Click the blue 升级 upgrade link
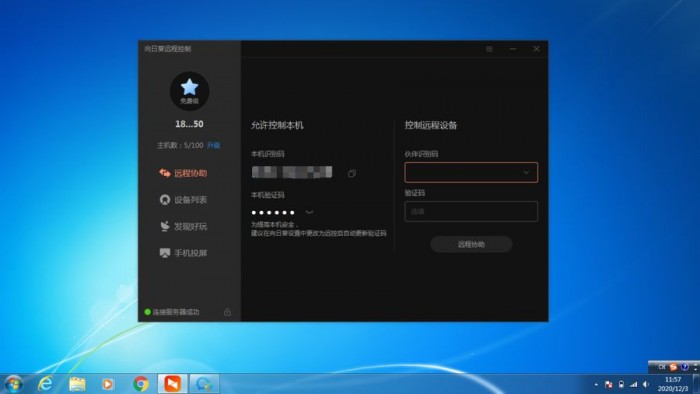The width and height of the screenshot is (700, 394). pos(213,145)
